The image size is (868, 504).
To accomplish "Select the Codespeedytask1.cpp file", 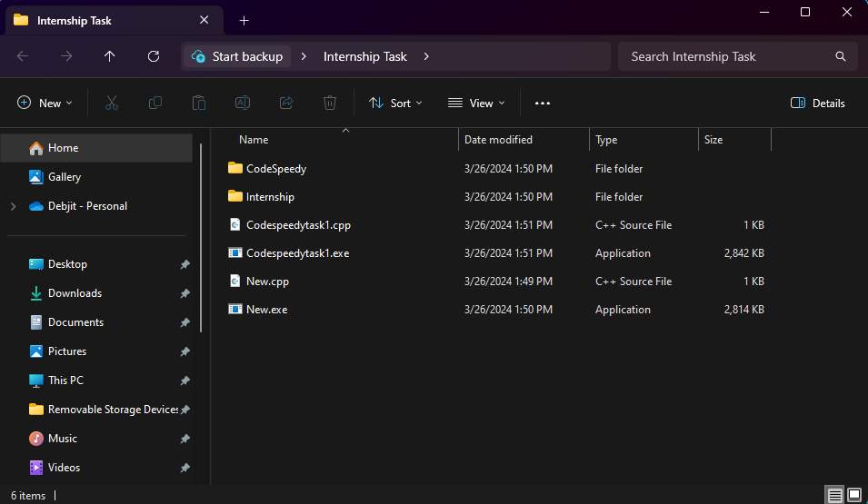I will 298,225.
